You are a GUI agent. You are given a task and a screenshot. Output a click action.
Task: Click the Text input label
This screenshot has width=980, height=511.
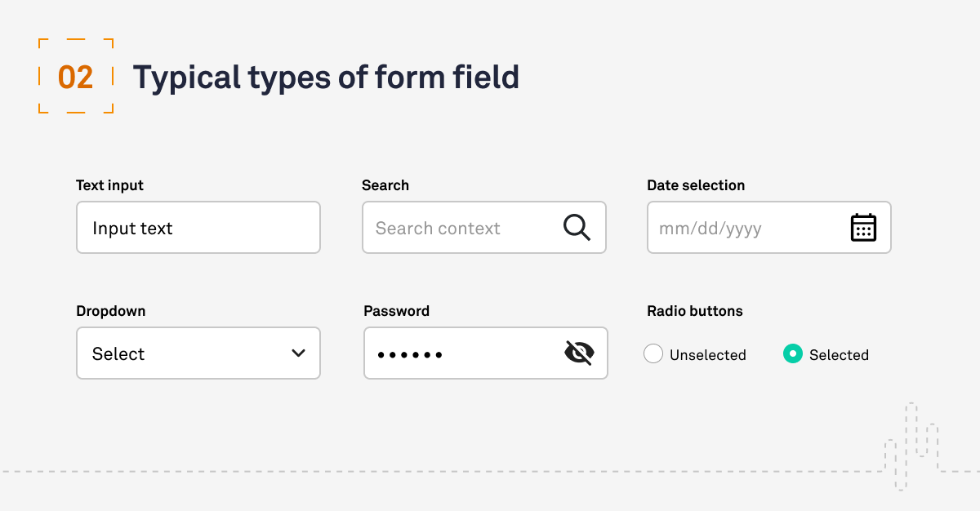[109, 185]
